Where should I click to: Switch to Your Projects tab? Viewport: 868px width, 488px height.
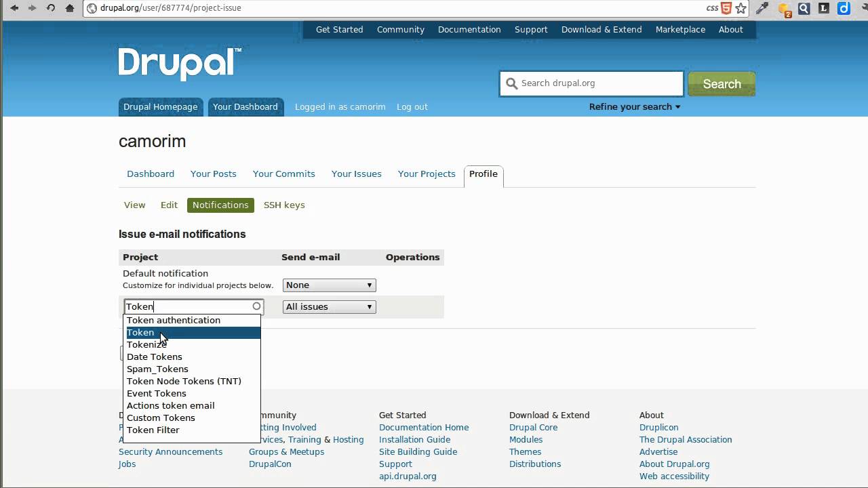point(427,174)
